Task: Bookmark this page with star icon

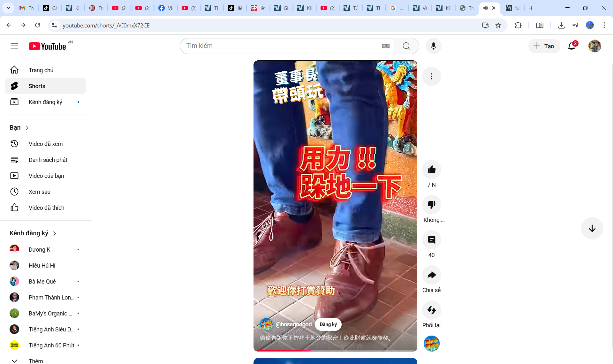Action: coord(498,25)
